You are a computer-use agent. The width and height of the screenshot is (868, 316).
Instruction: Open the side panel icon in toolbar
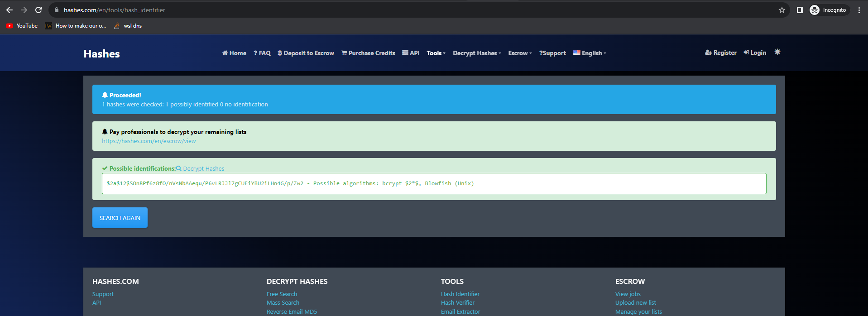(x=800, y=10)
